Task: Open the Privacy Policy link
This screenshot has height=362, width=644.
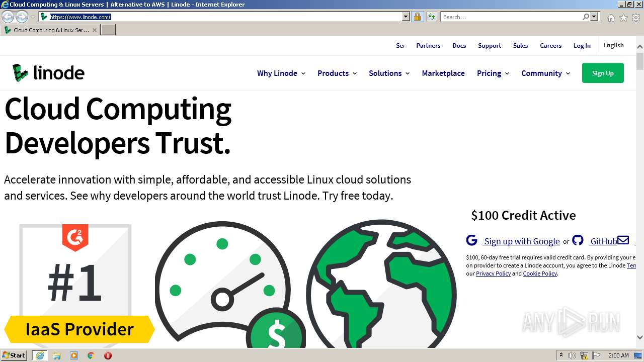Action: coord(493,274)
